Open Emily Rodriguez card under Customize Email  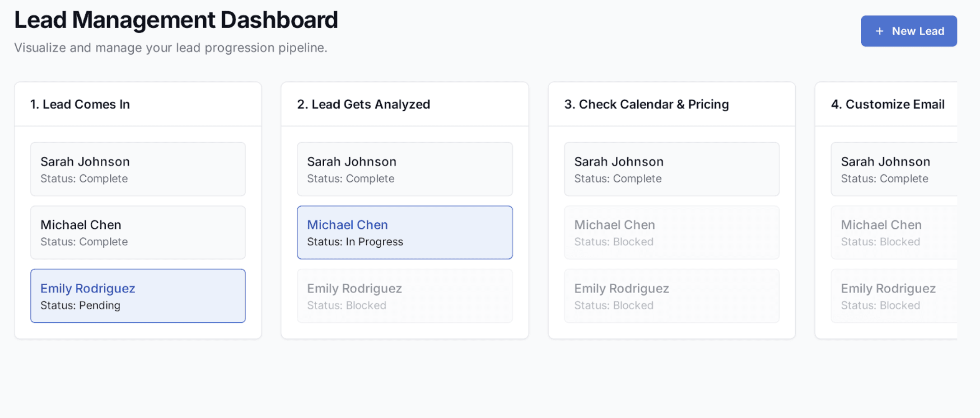894,296
